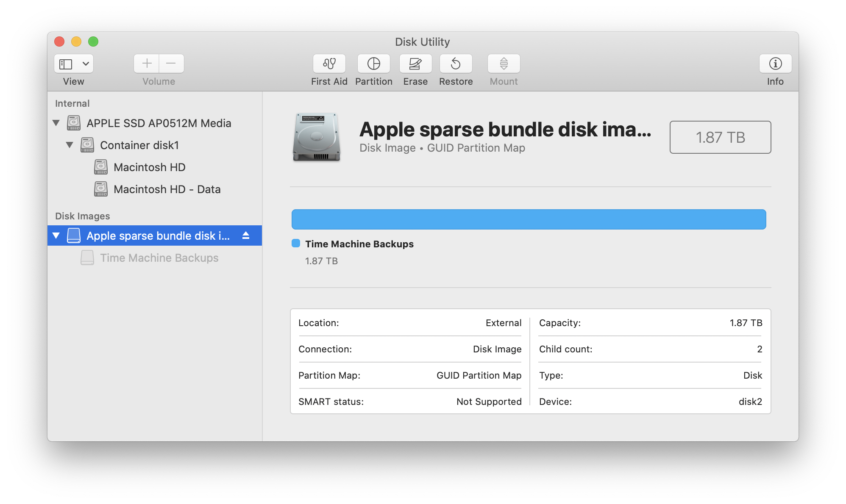
Task: Select Macintosh HD - Data volume
Action: coord(167,189)
